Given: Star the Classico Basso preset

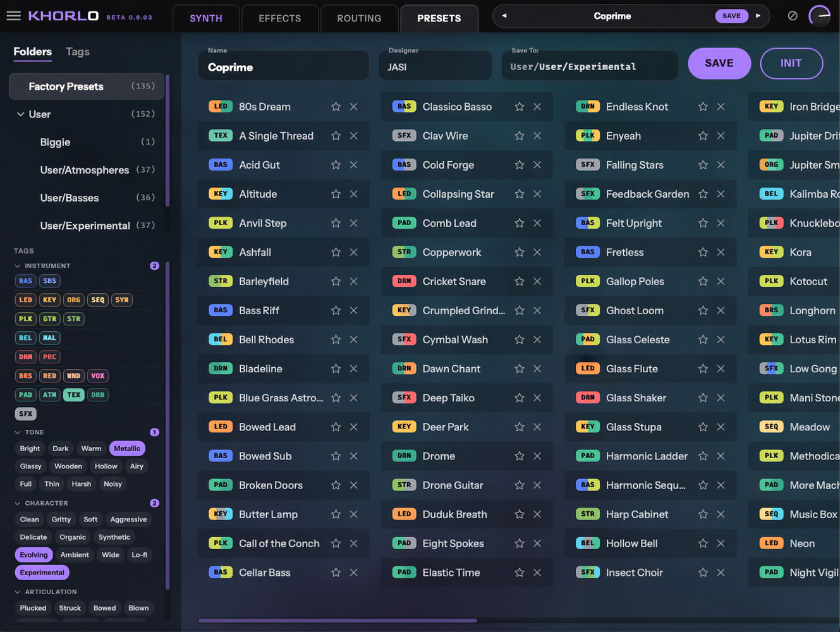Looking at the screenshot, I should (x=520, y=107).
